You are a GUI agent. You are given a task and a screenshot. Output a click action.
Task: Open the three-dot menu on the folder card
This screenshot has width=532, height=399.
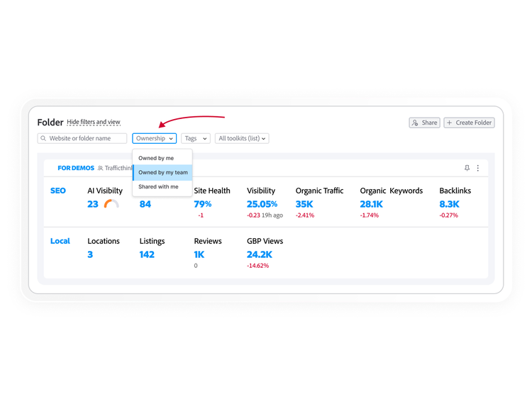pos(478,168)
